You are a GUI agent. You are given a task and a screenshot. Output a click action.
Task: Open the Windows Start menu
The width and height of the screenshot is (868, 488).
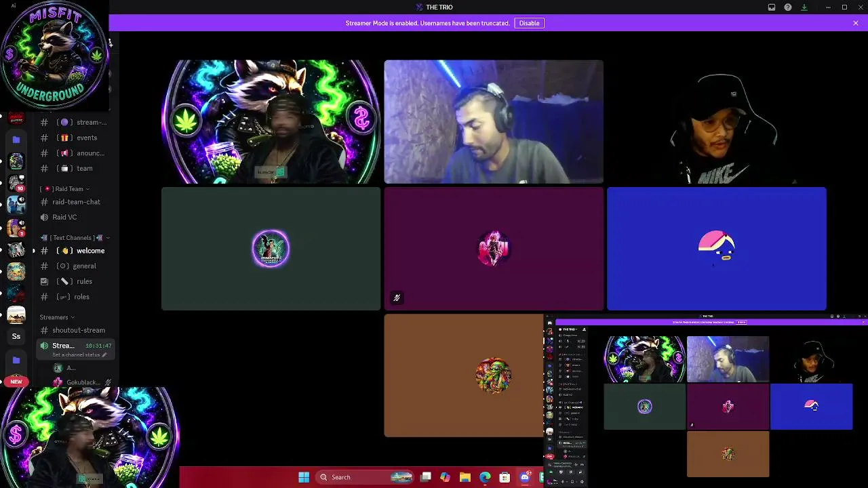(304, 477)
